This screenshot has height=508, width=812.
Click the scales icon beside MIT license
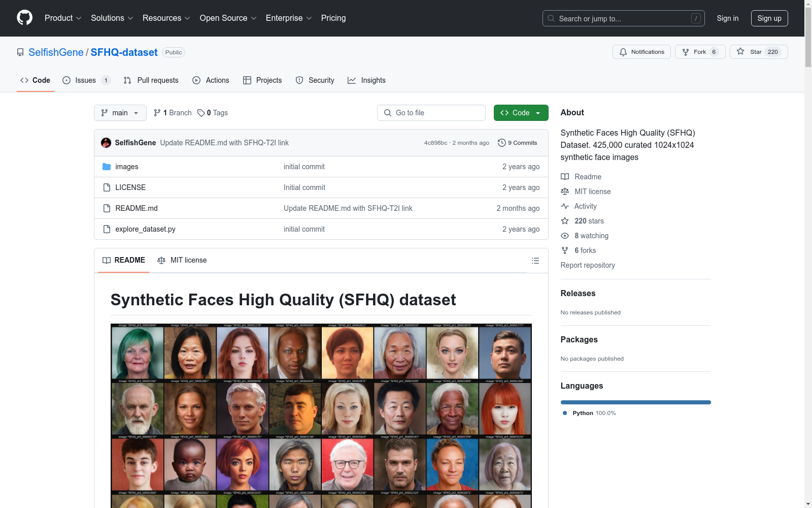(x=161, y=260)
